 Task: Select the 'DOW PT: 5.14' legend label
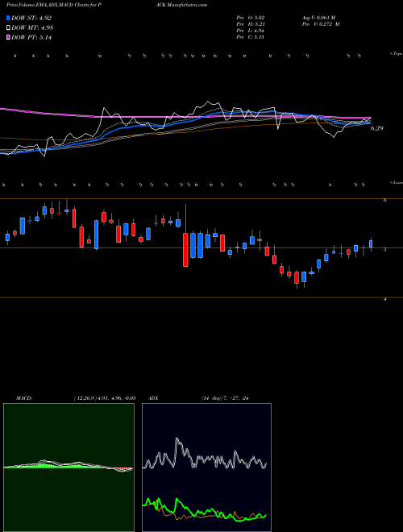tap(31, 38)
